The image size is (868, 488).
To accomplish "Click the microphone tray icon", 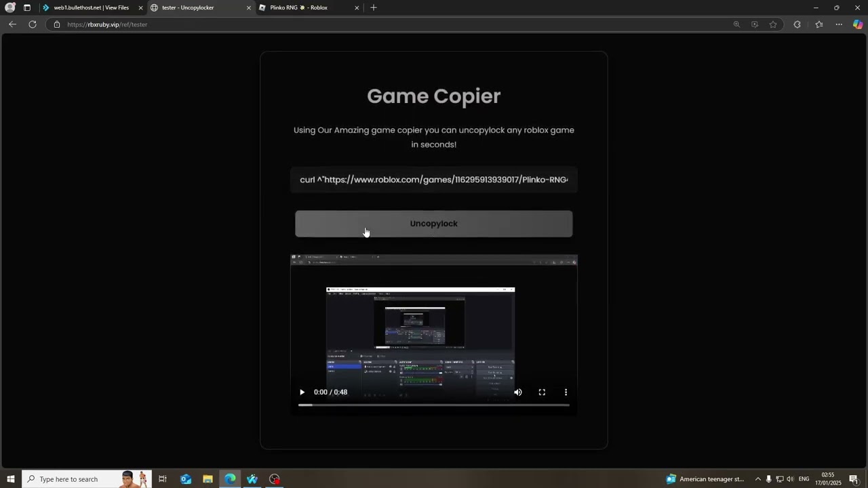I will [769, 479].
